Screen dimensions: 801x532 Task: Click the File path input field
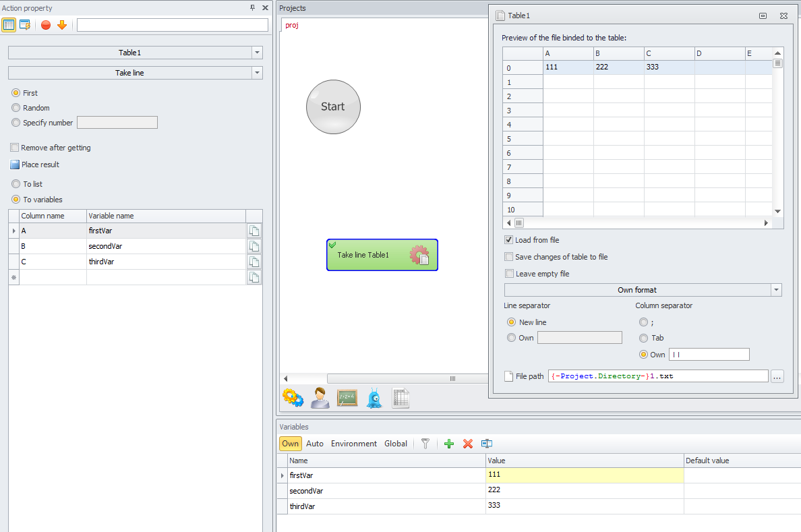click(x=658, y=376)
